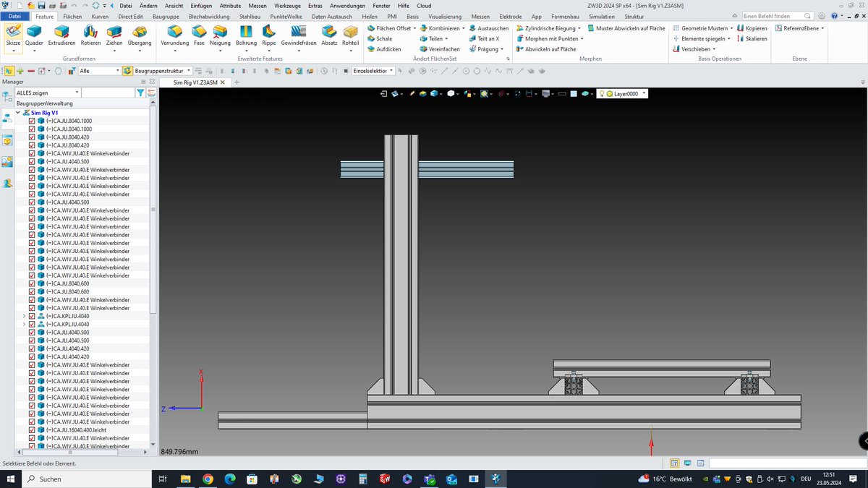Open the Bohrung hole tool

246,35
